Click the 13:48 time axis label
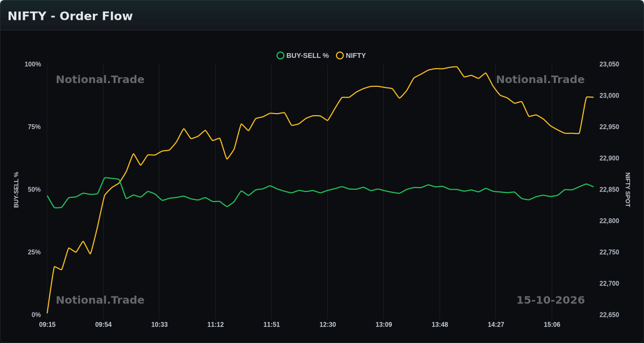This screenshot has width=644, height=343. pyautogui.click(x=440, y=325)
